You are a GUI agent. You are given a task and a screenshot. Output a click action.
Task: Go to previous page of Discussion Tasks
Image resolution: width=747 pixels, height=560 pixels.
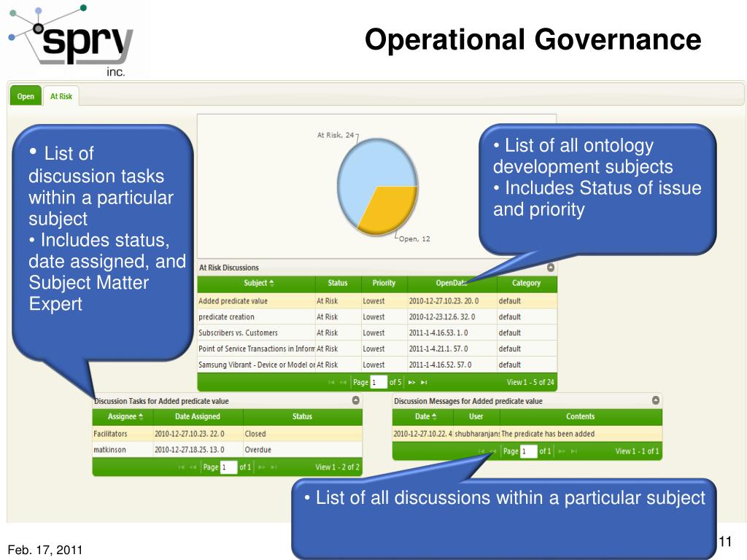[x=193, y=467]
